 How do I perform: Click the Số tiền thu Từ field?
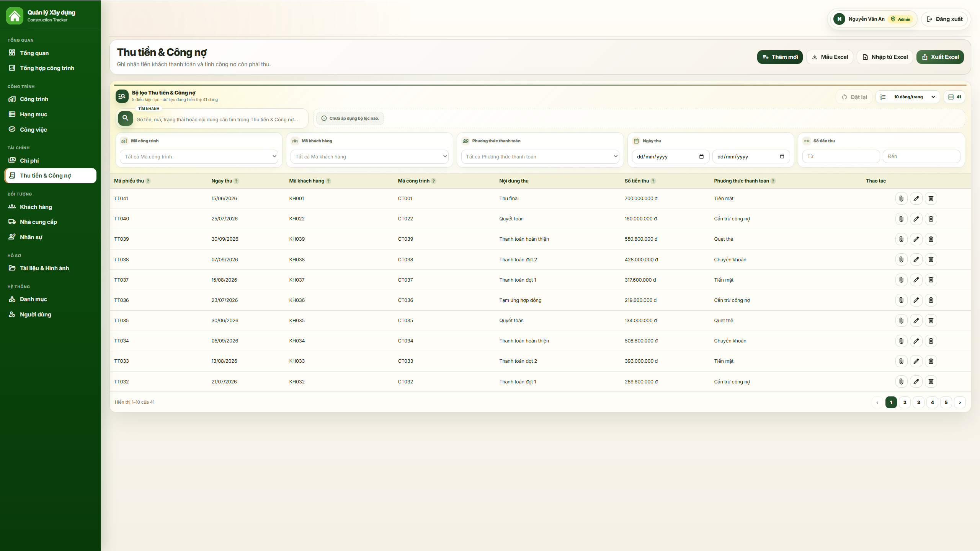click(841, 156)
